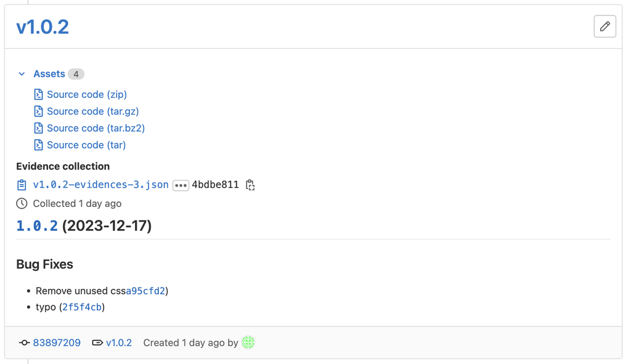
Task: Click the Assets count badge showing 4
Action: coord(76,73)
